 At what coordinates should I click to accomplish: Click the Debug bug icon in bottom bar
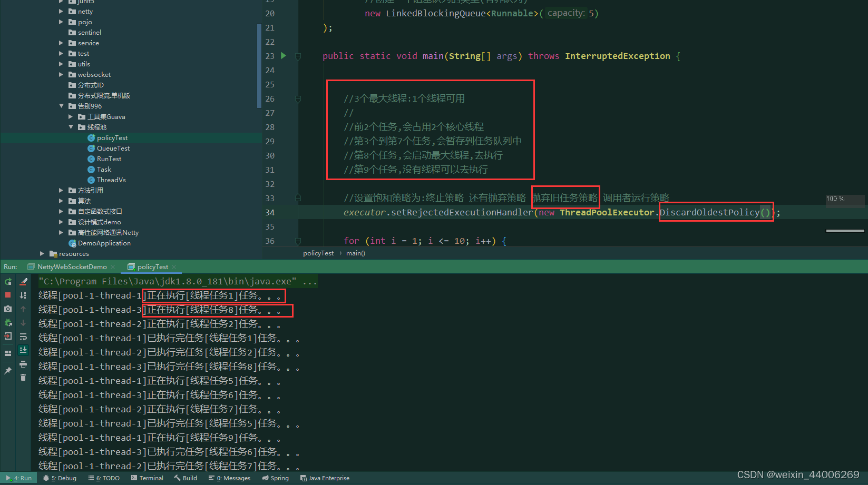pyautogui.click(x=46, y=478)
